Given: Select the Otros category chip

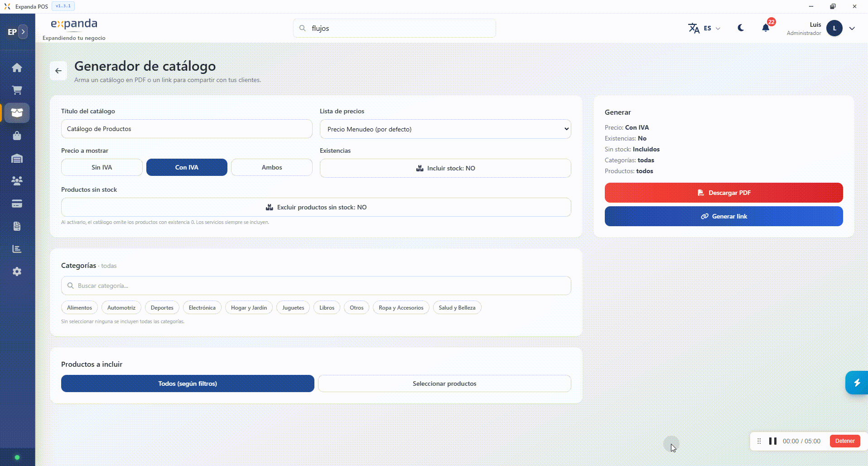Looking at the screenshot, I should (x=357, y=308).
